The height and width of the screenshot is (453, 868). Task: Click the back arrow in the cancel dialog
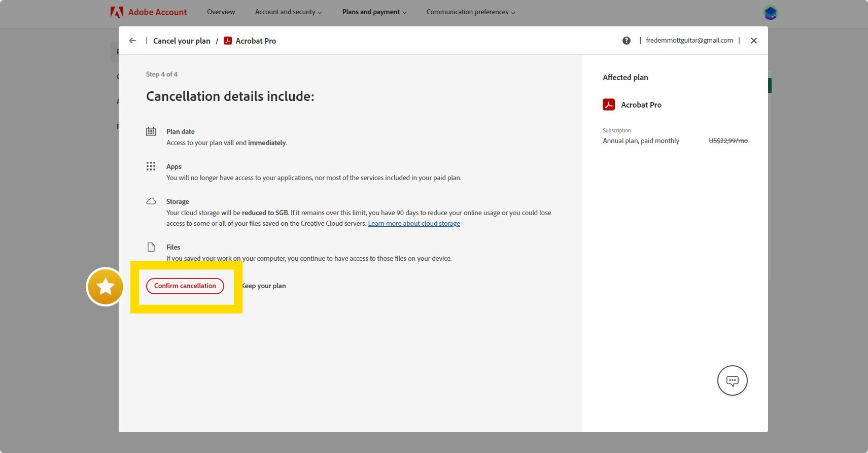click(x=132, y=41)
